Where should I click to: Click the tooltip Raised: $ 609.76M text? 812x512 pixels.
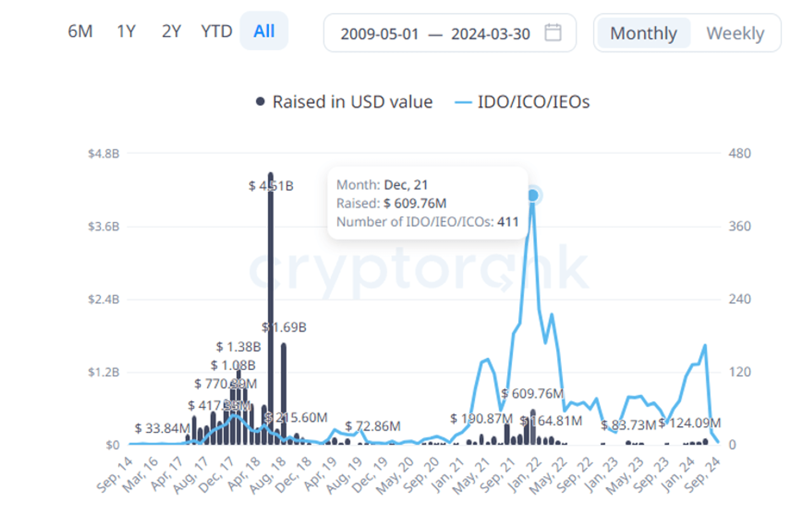point(391,203)
